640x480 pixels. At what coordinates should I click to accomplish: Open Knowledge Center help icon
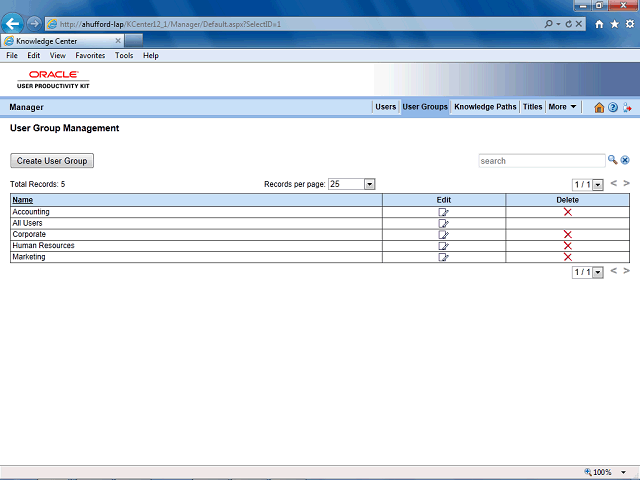click(x=613, y=107)
